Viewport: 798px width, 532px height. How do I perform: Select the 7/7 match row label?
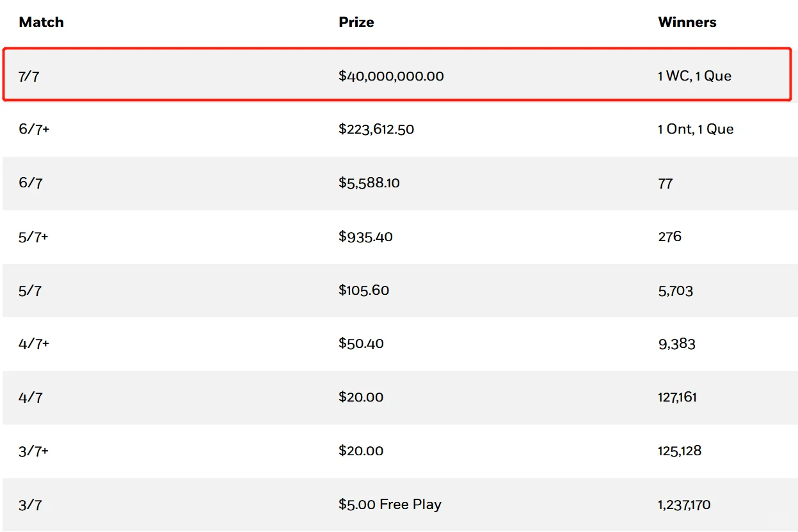point(30,76)
